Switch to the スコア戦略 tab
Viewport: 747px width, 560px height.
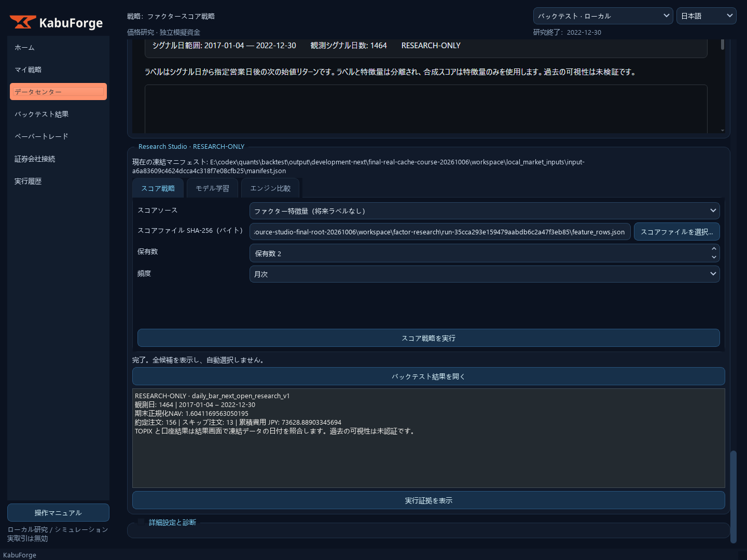[x=158, y=188]
